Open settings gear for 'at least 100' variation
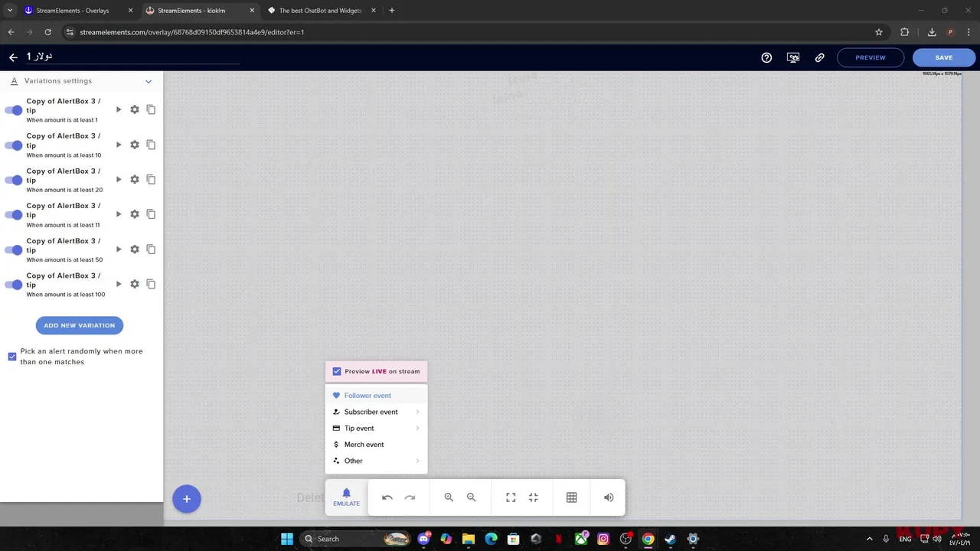Image resolution: width=980 pixels, height=551 pixels. tap(135, 284)
